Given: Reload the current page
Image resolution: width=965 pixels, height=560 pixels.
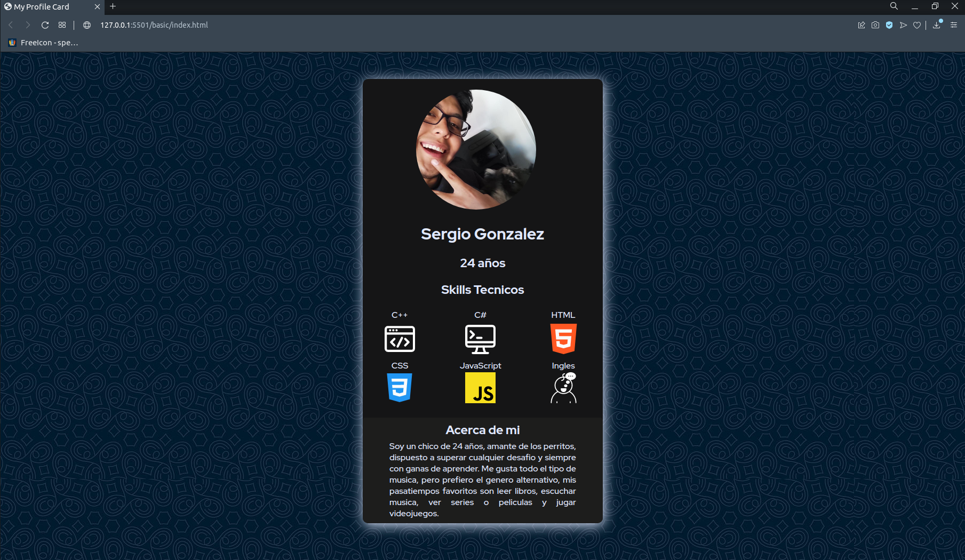Looking at the screenshot, I should click(x=45, y=25).
